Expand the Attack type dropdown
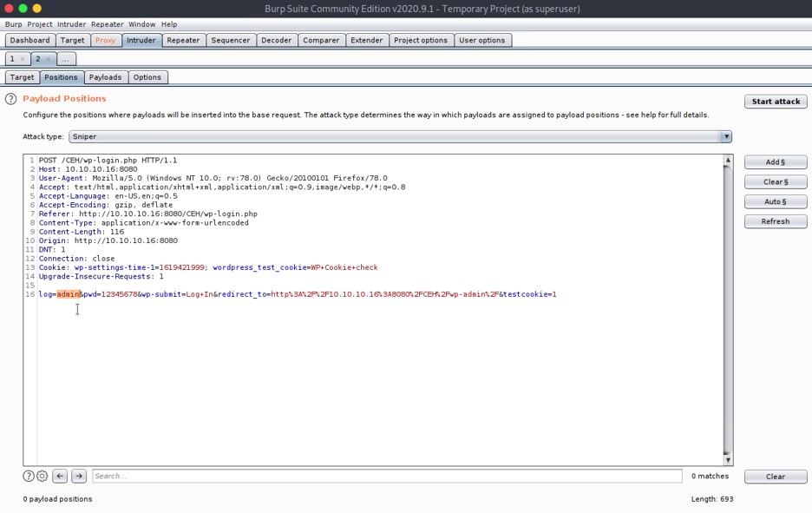The width and height of the screenshot is (812, 513). pos(726,136)
